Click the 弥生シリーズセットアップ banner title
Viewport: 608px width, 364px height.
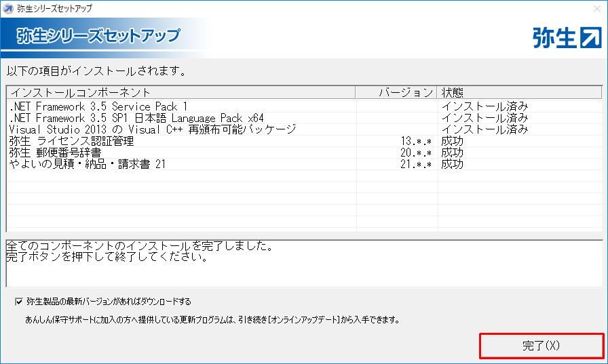click(x=99, y=35)
